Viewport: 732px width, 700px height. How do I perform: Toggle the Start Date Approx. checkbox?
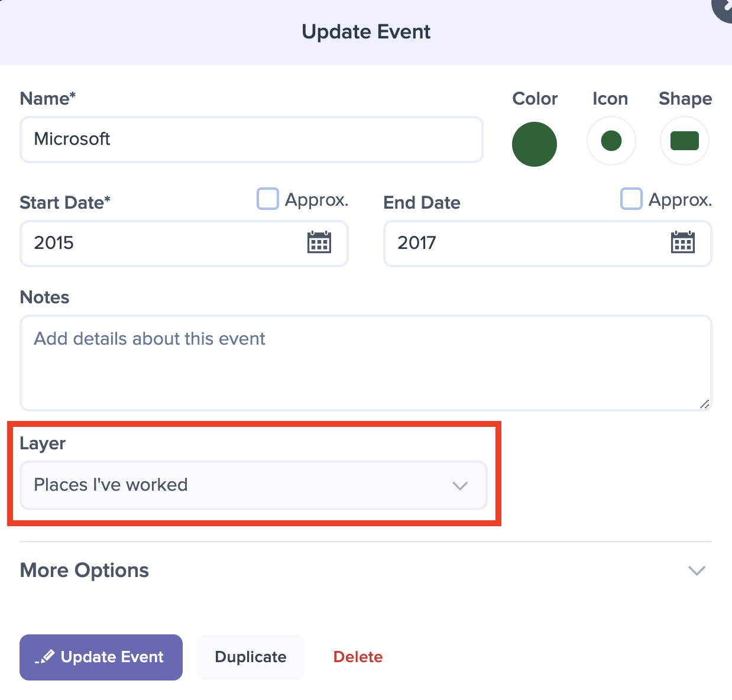[x=268, y=199]
